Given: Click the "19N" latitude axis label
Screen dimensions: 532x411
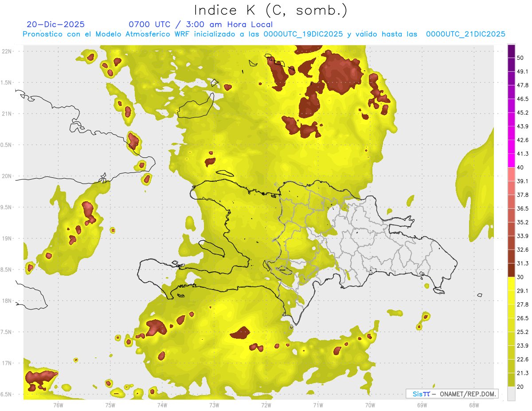Looking at the screenshot, I should 7,239.
